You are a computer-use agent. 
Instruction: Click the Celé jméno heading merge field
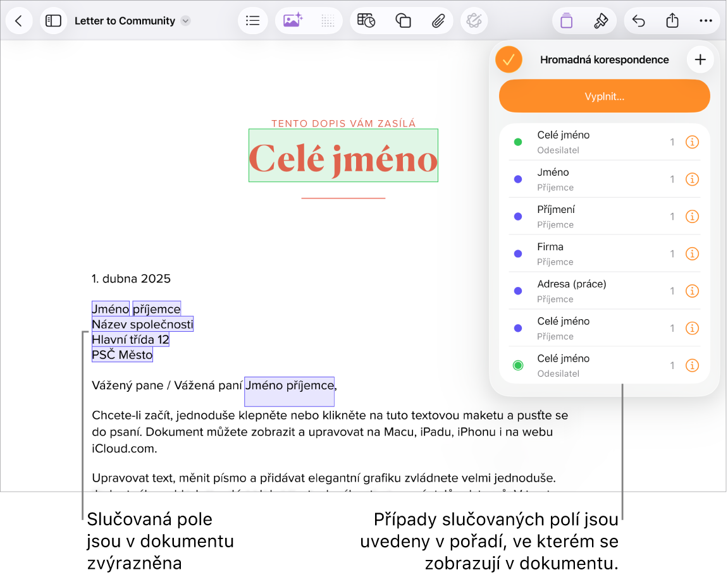point(343,156)
